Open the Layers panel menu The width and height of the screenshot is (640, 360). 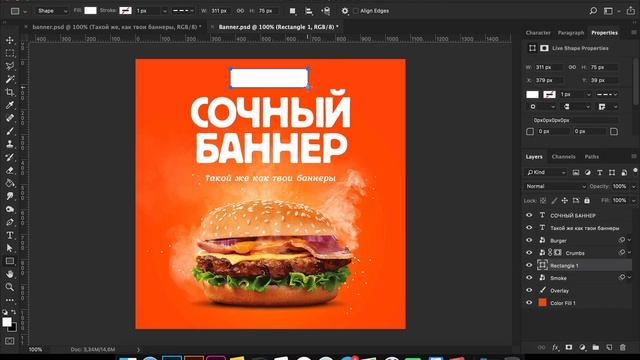tap(633, 156)
